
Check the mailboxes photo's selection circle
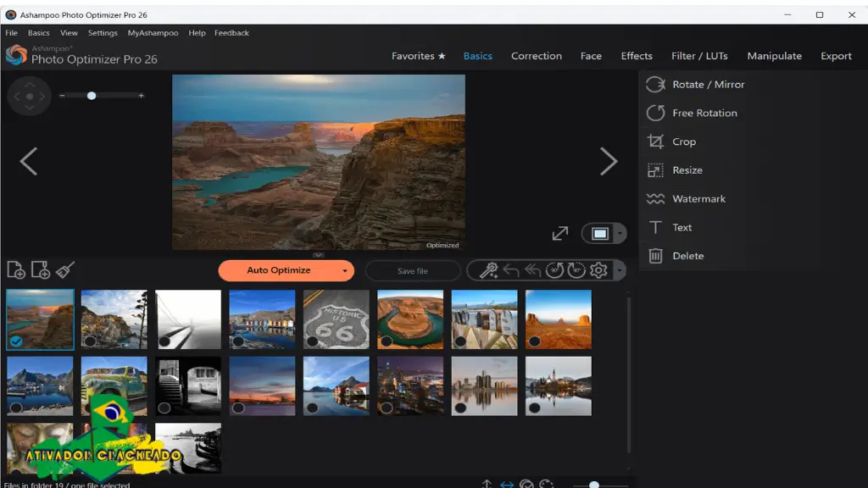(x=460, y=341)
